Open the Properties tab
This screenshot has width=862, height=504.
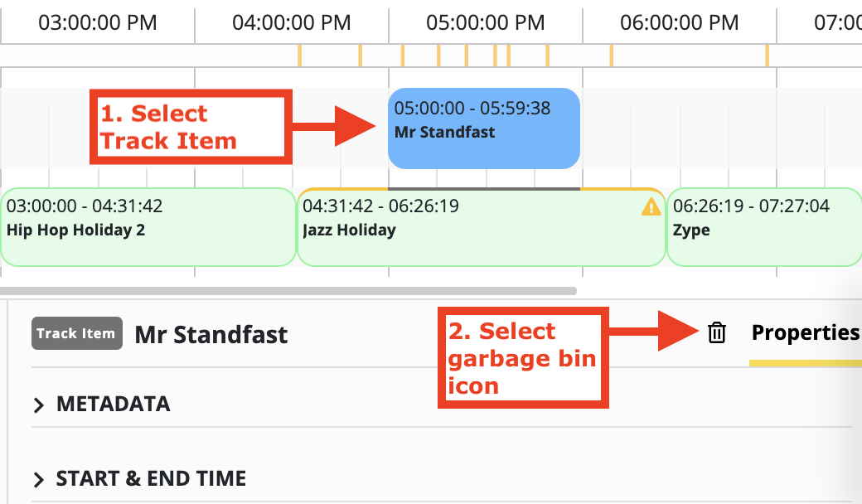coord(805,333)
